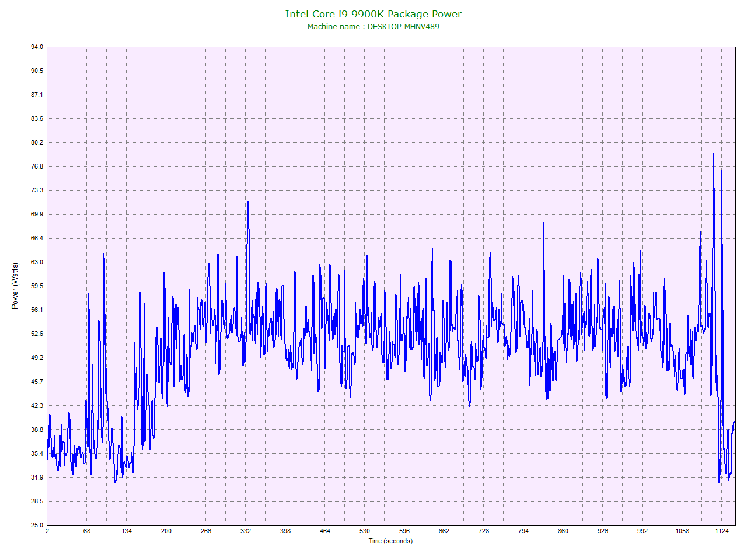Click the 266 time axis value
Viewport: 747px width, 560px height.
point(206,531)
